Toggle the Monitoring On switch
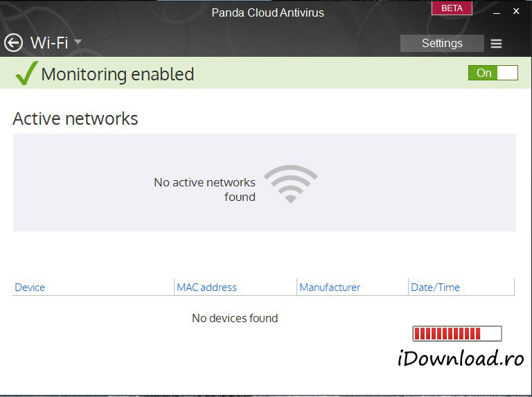The width and height of the screenshot is (532, 397). 493,73
